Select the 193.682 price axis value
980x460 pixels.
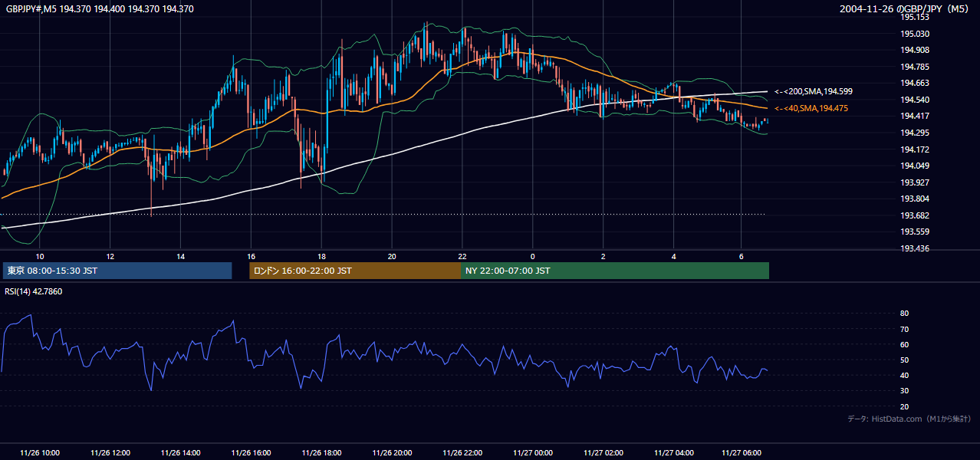point(915,215)
